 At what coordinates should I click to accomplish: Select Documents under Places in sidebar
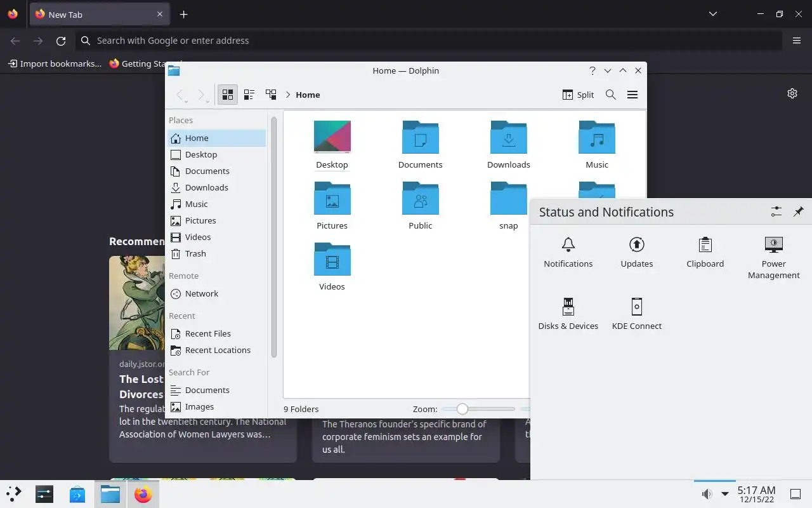(x=216, y=171)
